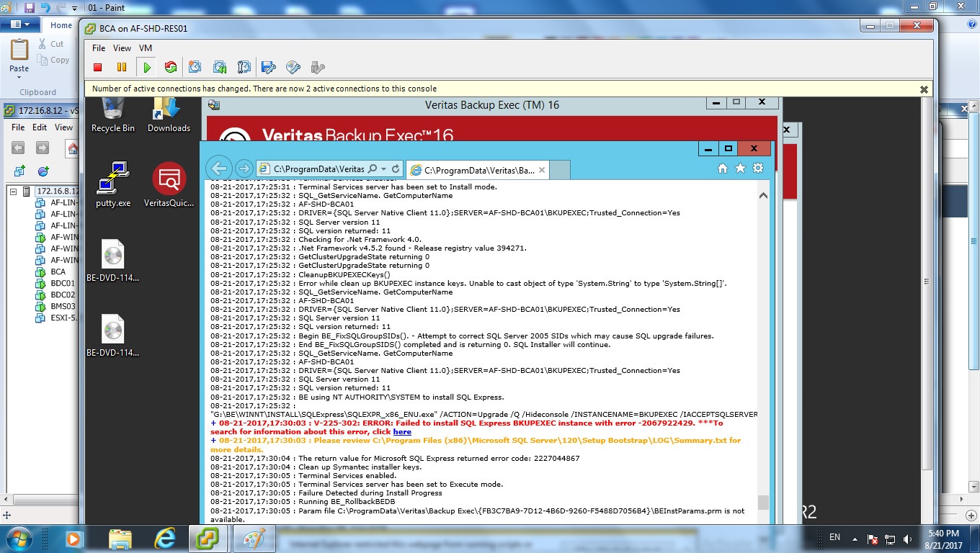980x553 pixels.
Task: Collapse the 172.16.8.12 host tree node
Action: (13, 192)
